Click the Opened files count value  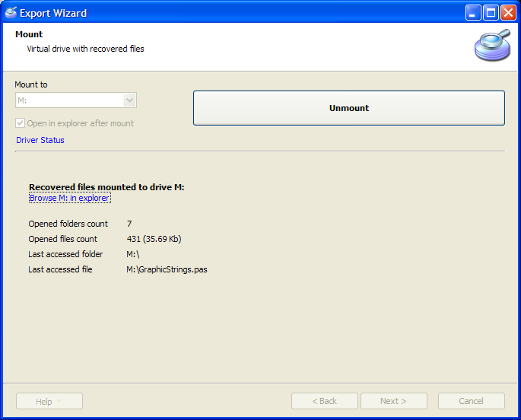pyautogui.click(x=154, y=239)
